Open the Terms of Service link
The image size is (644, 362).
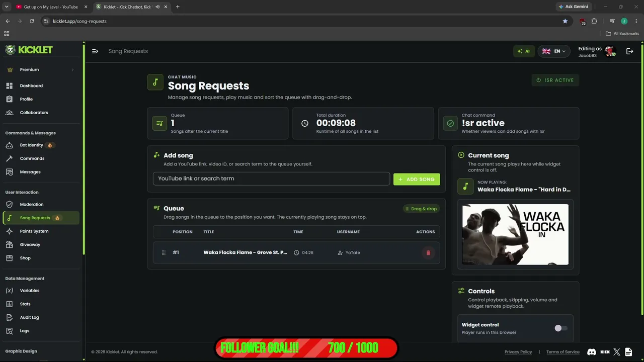(x=563, y=352)
